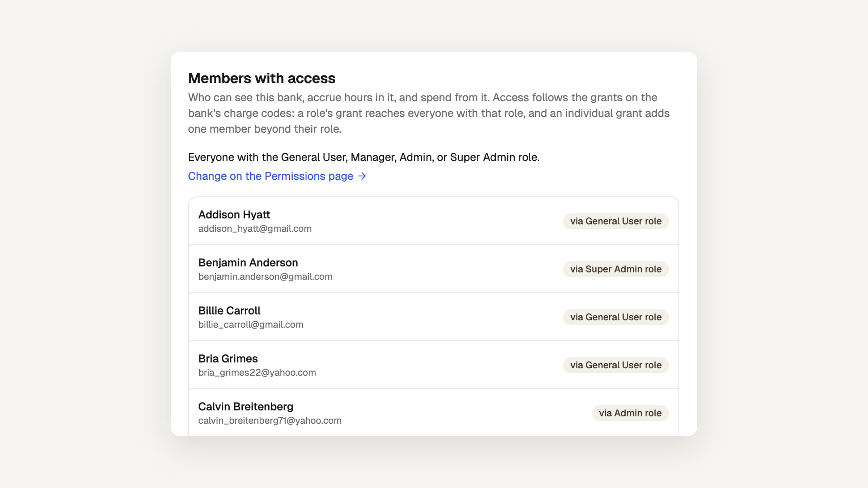Click billie_carroll@gmail.com email address
This screenshot has height=488, width=868.
point(251,325)
